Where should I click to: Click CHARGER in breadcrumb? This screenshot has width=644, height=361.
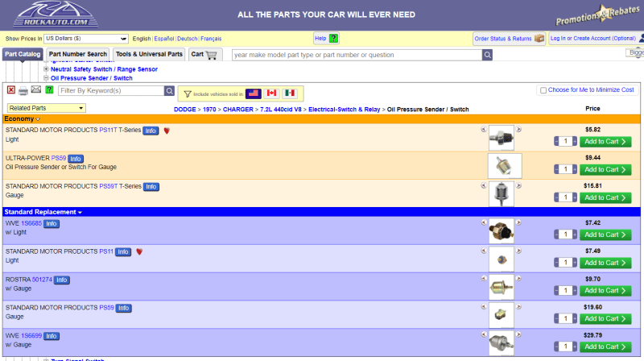(x=237, y=110)
